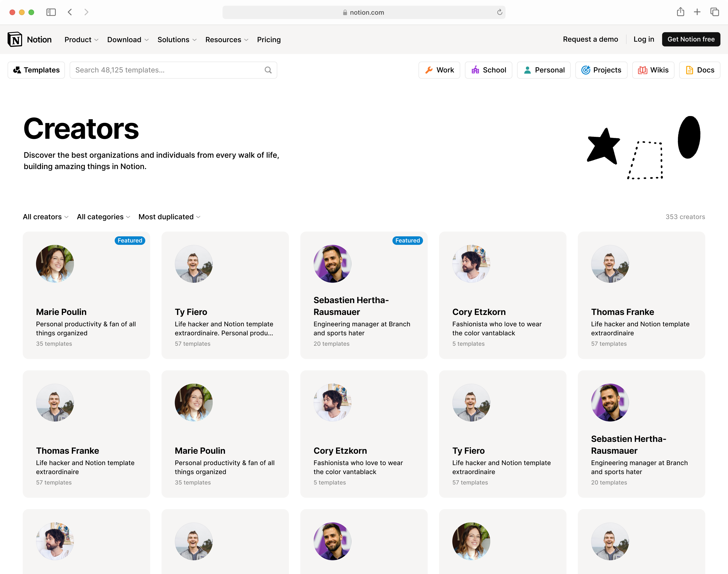Viewport: 728px width, 574px height.
Task: Select the Work category chip
Action: (x=439, y=70)
